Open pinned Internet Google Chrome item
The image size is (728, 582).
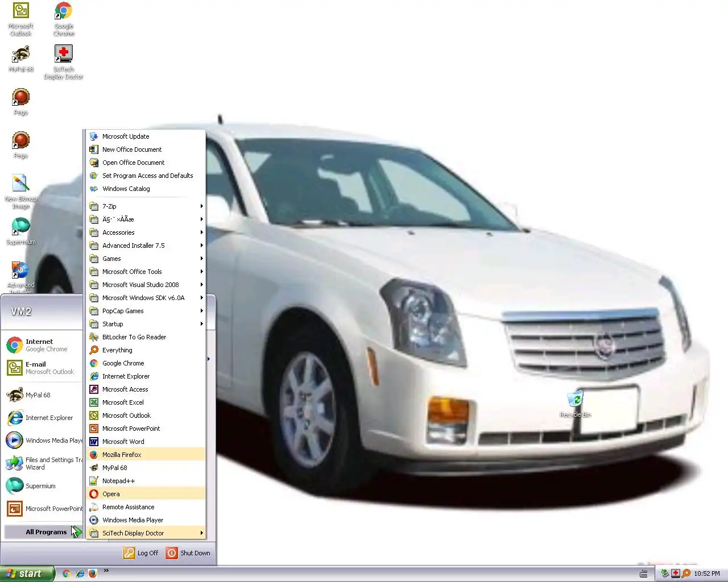point(43,345)
